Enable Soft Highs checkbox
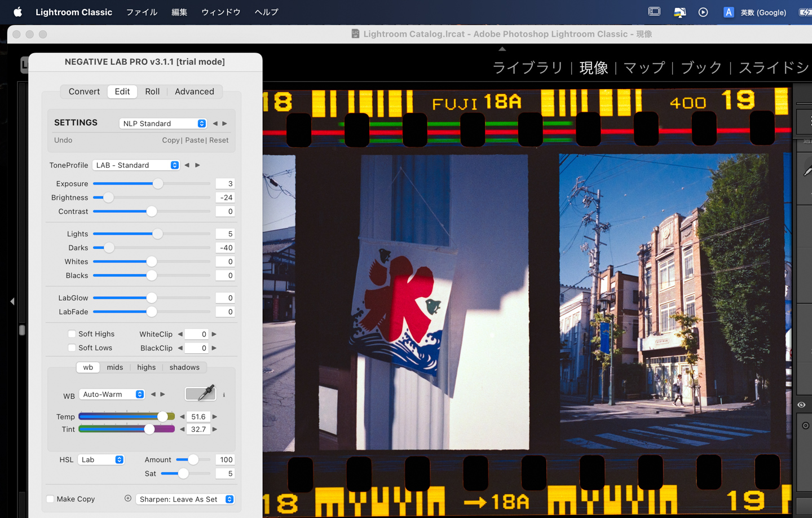 pyautogui.click(x=72, y=334)
